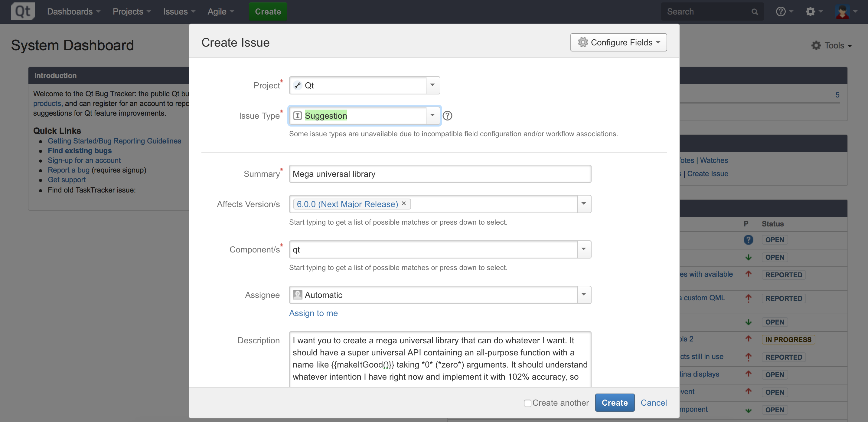868x422 pixels.
Task: Expand the Affects Version/s dropdown arrow
Action: tap(584, 204)
